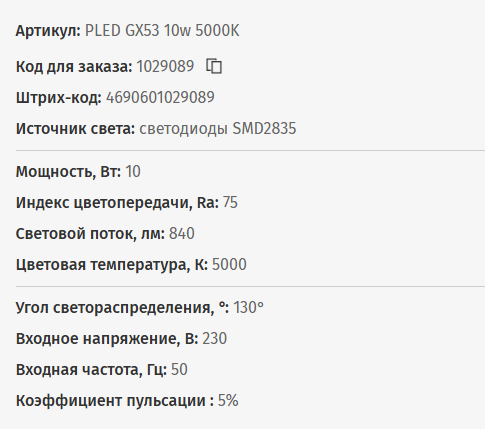The width and height of the screenshot is (485, 429).
Task: Click luminous flux value 840
Action: coord(182,234)
